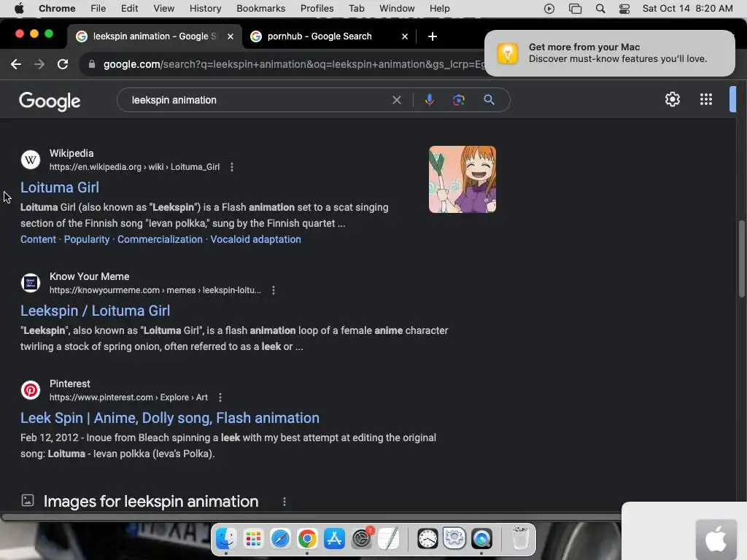Click the lock icon in address bar
Screen dimensions: 747x560
coord(92,64)
